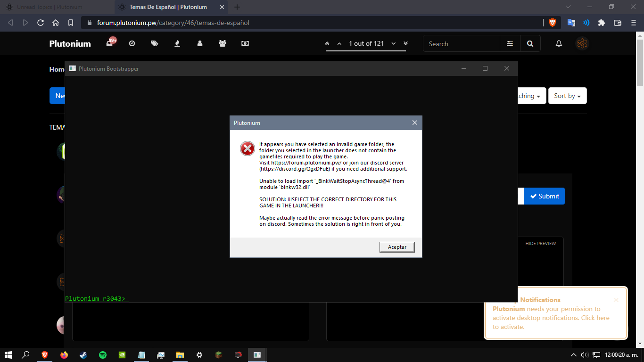Open the Windows Start menu
Image resolution: width=644 pixels, height=362 pixels.
pos(8,355)
